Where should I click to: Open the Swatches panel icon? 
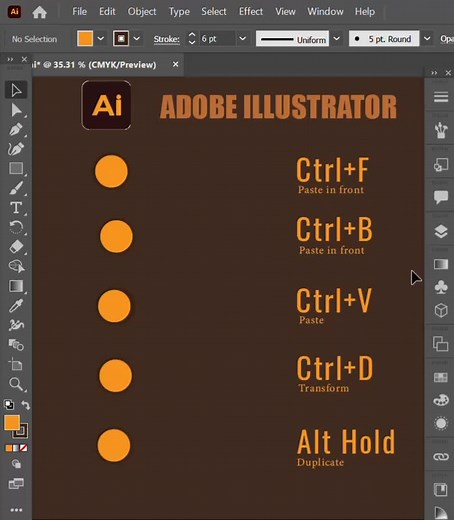pyautogui.click(x=441, y=378)
